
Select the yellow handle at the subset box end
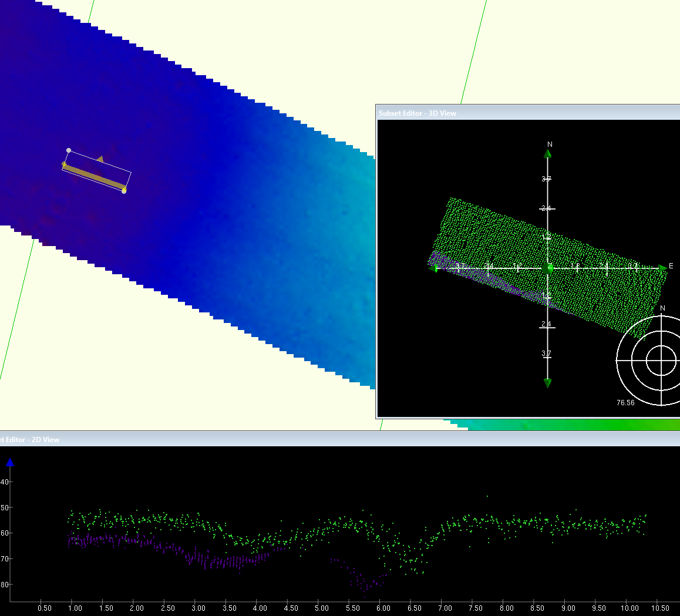[x=123, y=190]
